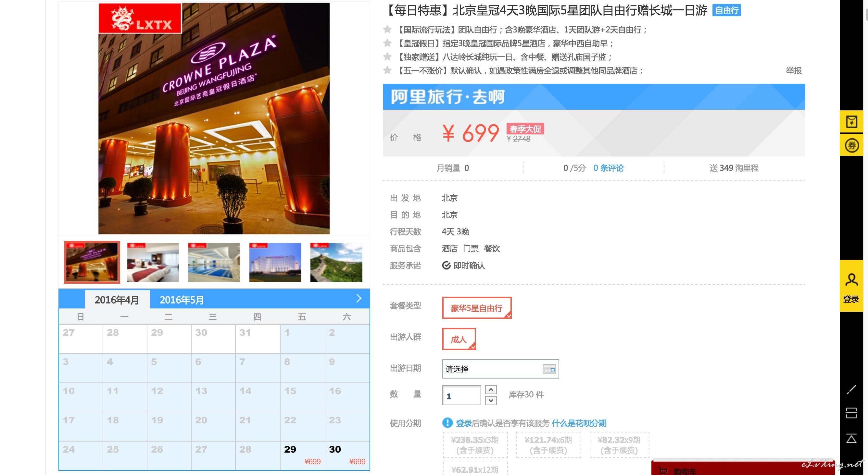Select April 30 priced ¥699
This screenshot has width=868, height=475.
pyautogui.click(x=347, y=455)
